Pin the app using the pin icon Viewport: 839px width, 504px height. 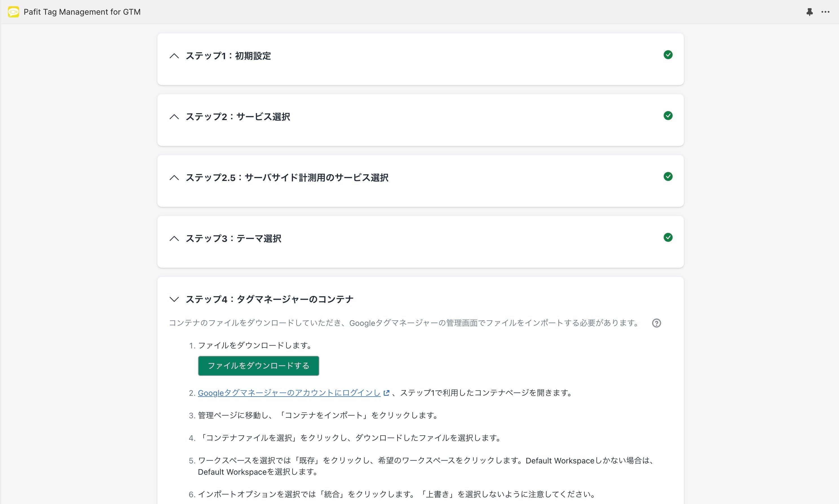pos(809,12)
